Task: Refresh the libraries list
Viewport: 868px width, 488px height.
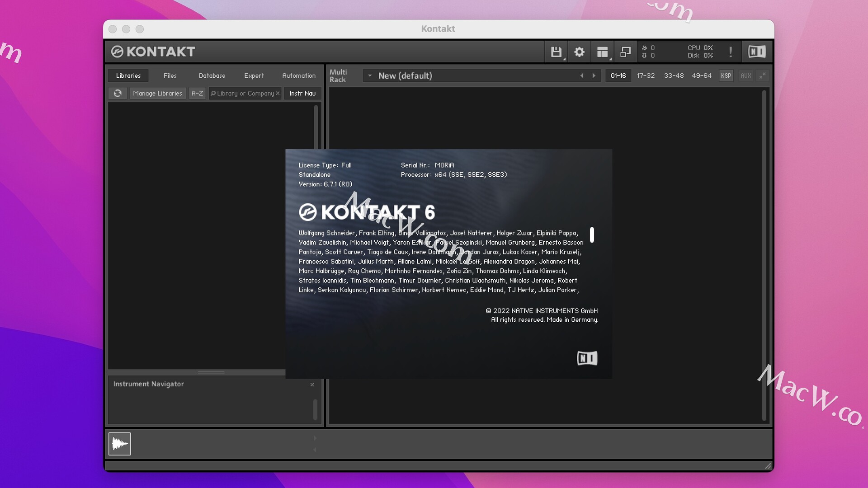Action: (x=118, y=93)
